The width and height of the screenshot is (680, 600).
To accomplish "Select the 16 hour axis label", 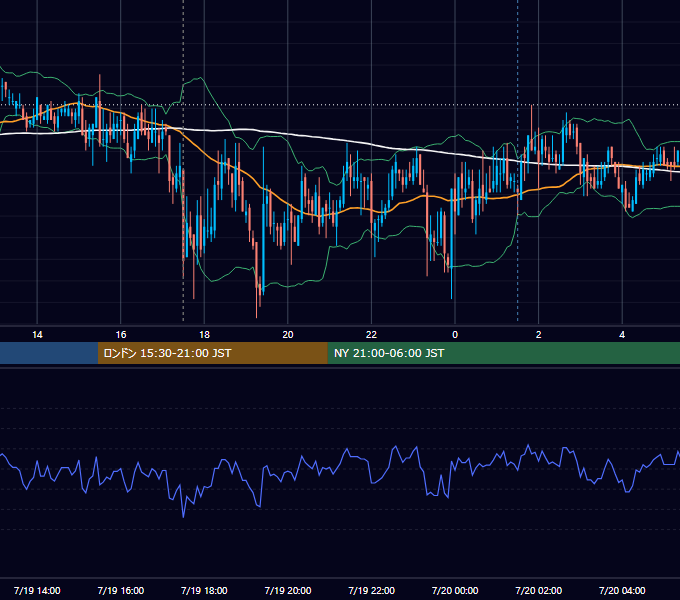I will click(x=121, y=335).
